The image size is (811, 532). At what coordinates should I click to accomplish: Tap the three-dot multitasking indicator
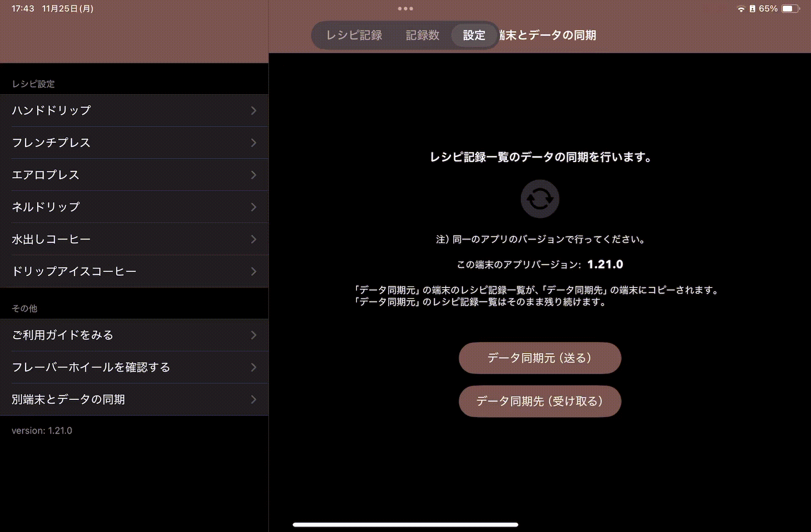(x=405, y=8)
